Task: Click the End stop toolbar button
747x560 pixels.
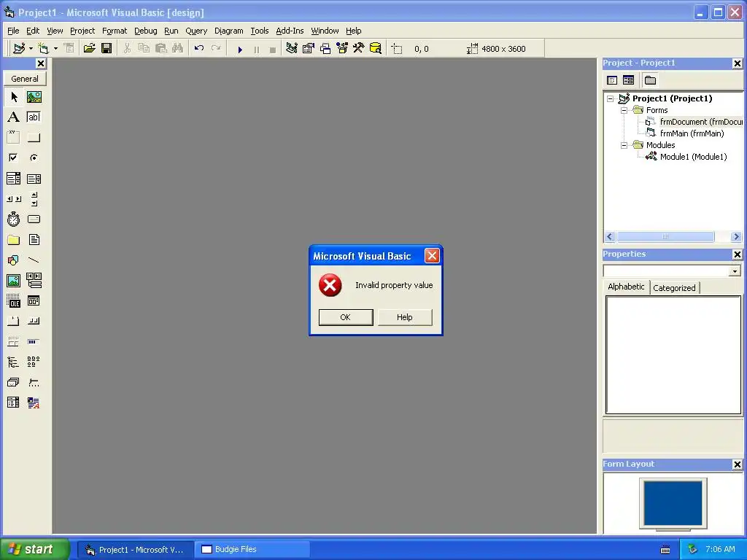Action: click(273, 49)
